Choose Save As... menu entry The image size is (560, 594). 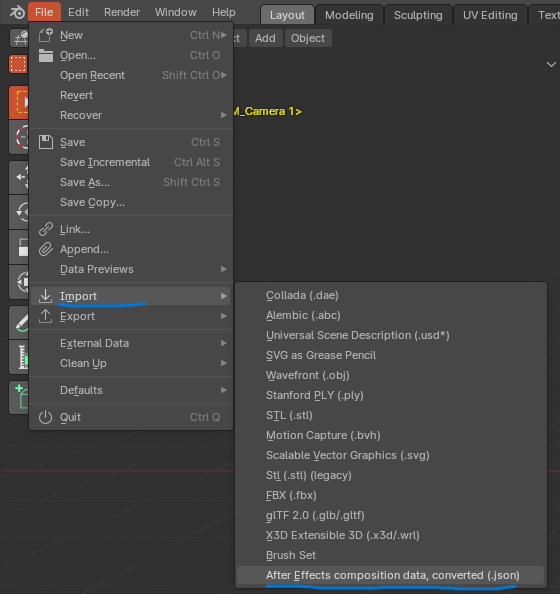pos(131,183)
